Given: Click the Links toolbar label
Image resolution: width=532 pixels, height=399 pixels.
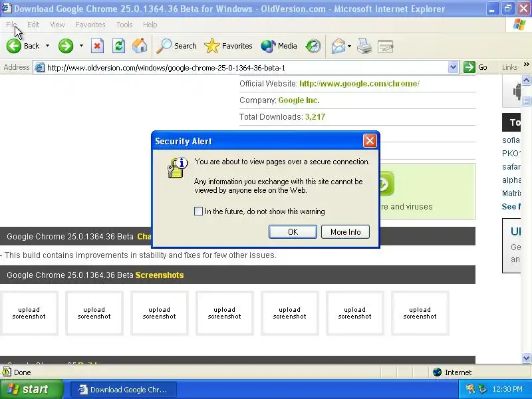Looking at the screenshot, I should click(509, 67).
